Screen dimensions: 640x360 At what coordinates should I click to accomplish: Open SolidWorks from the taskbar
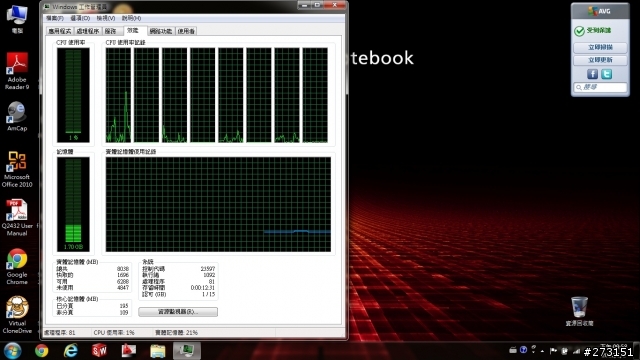tap(99, 351)
